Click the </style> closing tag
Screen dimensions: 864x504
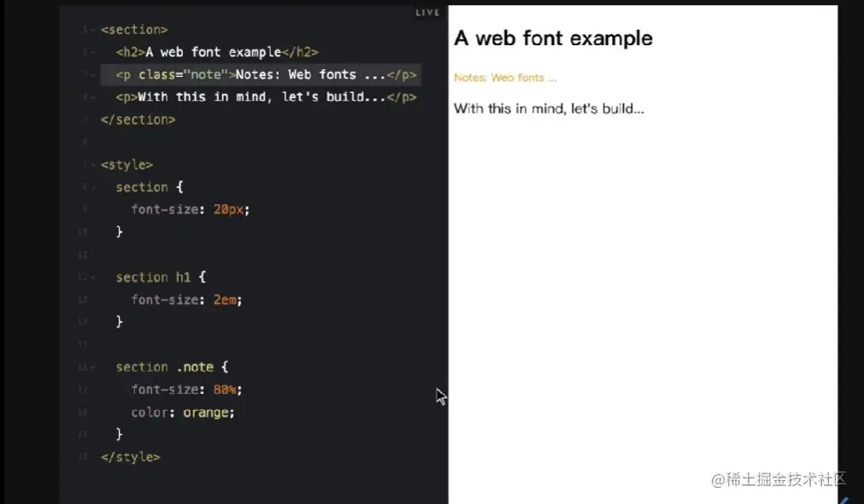[131, 457]
